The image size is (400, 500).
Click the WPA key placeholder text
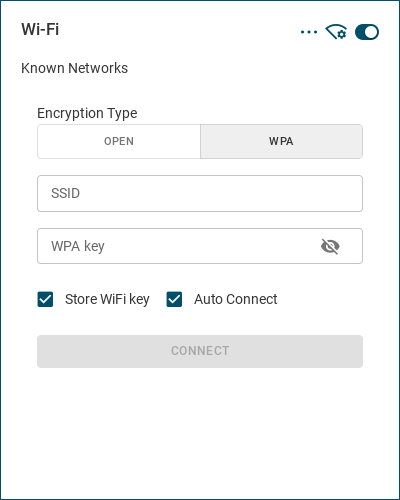tap(78, 246)
